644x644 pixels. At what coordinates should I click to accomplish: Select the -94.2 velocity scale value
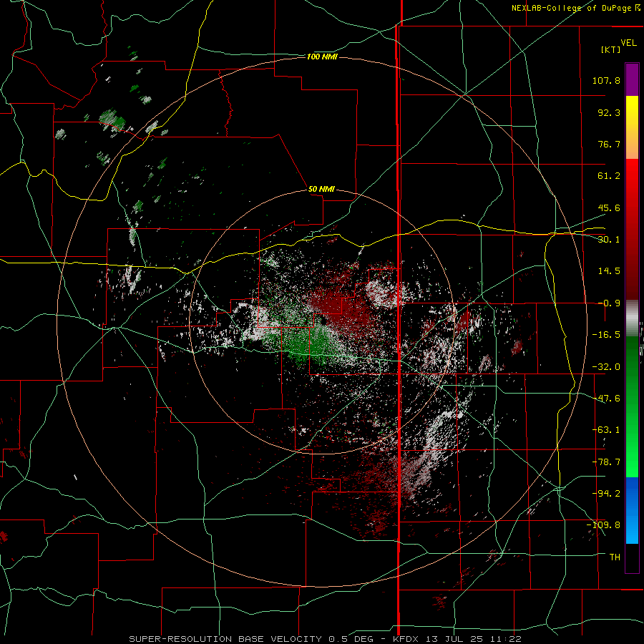pos(606,494)
